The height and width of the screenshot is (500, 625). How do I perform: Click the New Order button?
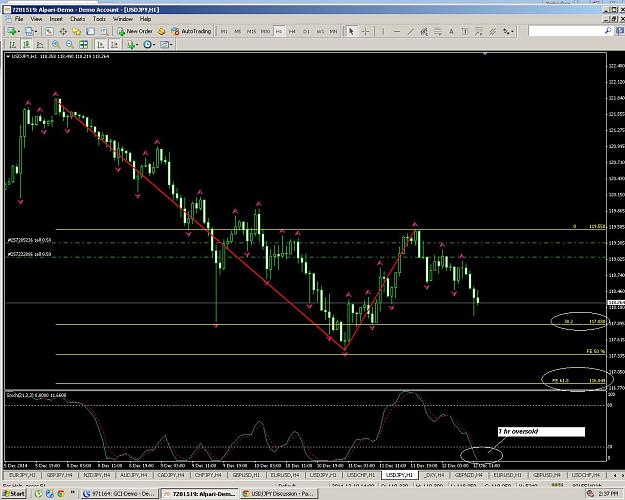(135, 31)
